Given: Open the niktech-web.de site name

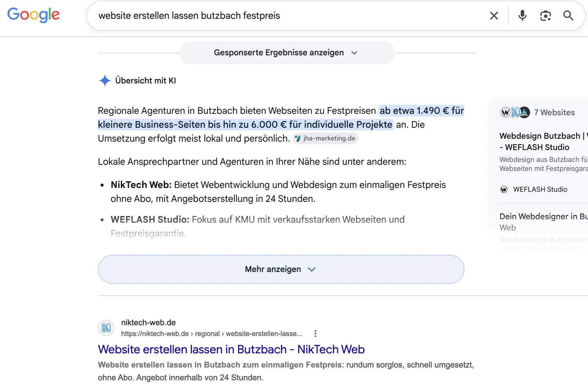Looking at the screenshot, I should [148, 322].
